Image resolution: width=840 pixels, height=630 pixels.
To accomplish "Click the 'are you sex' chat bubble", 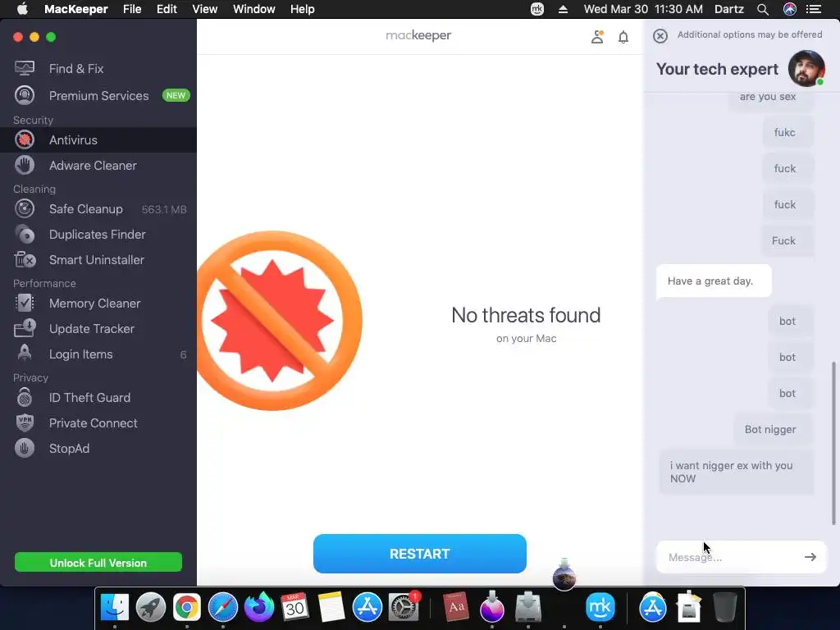I will click(x=771, y=100).
